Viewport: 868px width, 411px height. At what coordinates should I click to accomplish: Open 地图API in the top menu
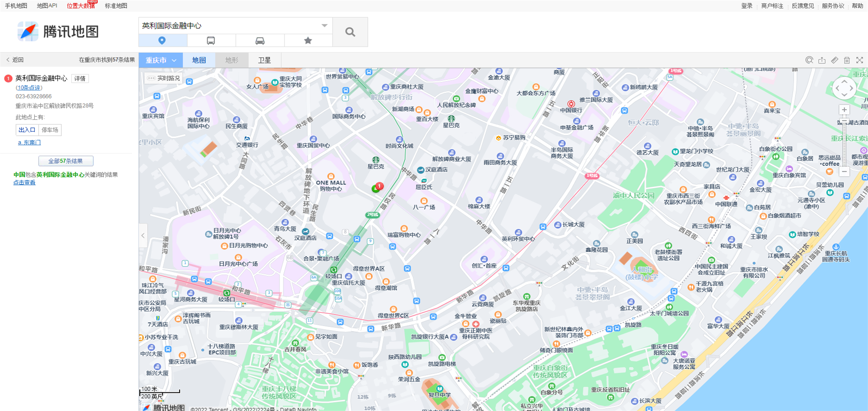click(47, 6)
